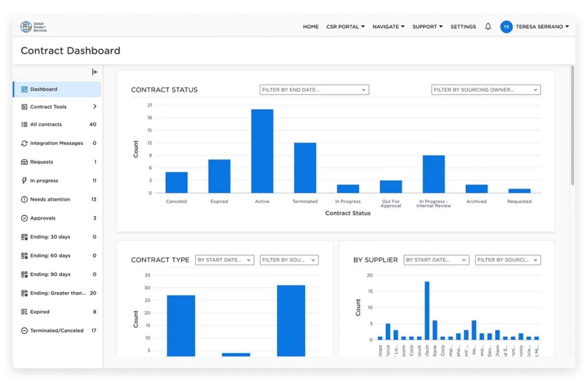588x392 pixels.
Task: Open Contract Type start date dropdown
Action: (x=224, y=260)
